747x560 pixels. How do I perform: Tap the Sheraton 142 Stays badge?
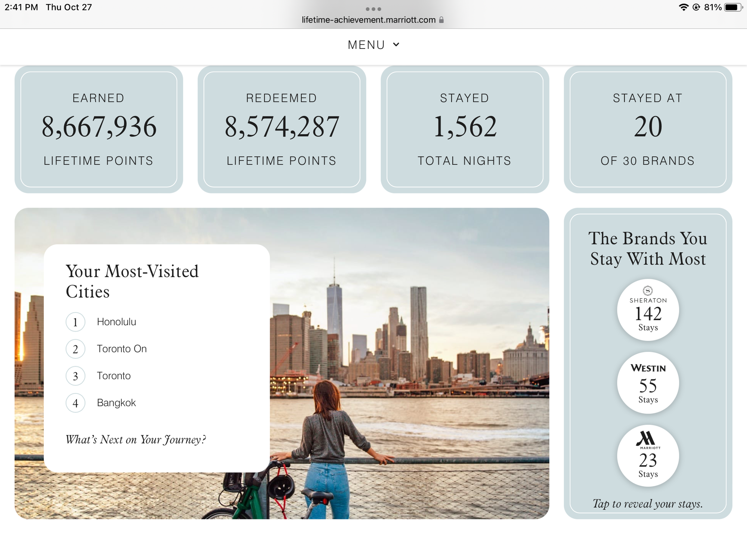click(648, 309)
